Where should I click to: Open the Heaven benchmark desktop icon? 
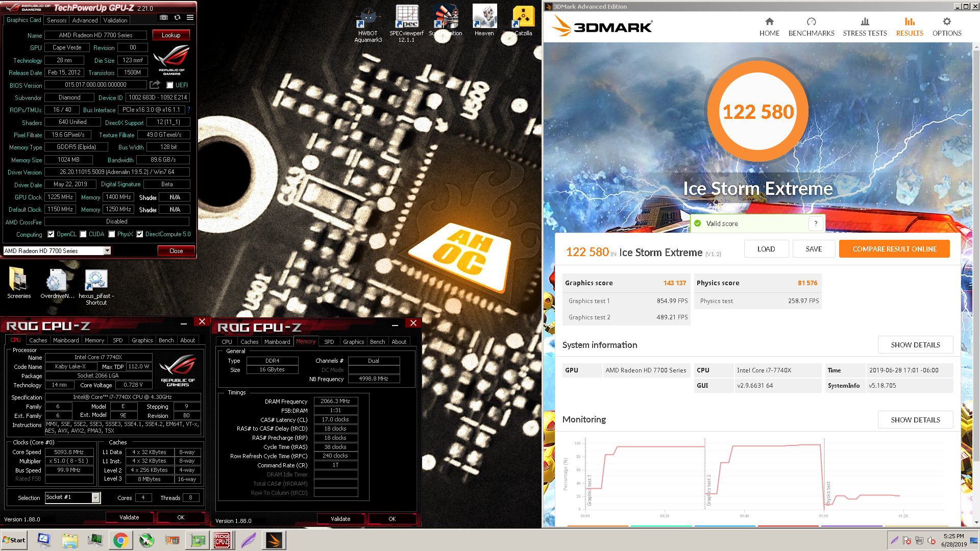(484, 21)
